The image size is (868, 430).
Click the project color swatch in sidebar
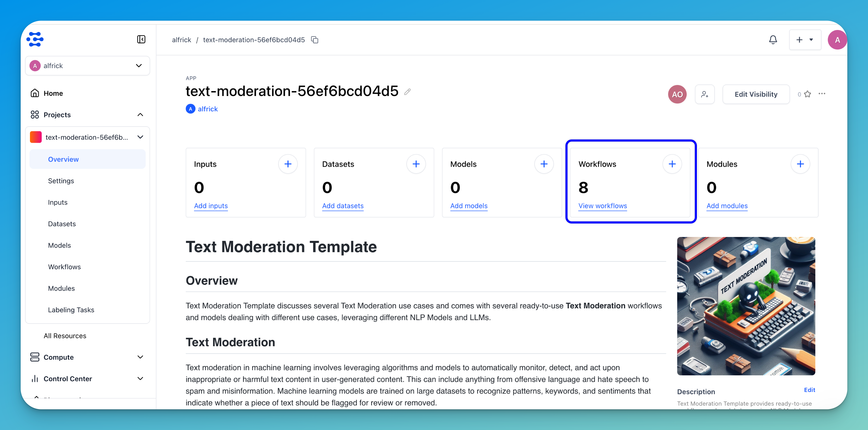(36, 137)
